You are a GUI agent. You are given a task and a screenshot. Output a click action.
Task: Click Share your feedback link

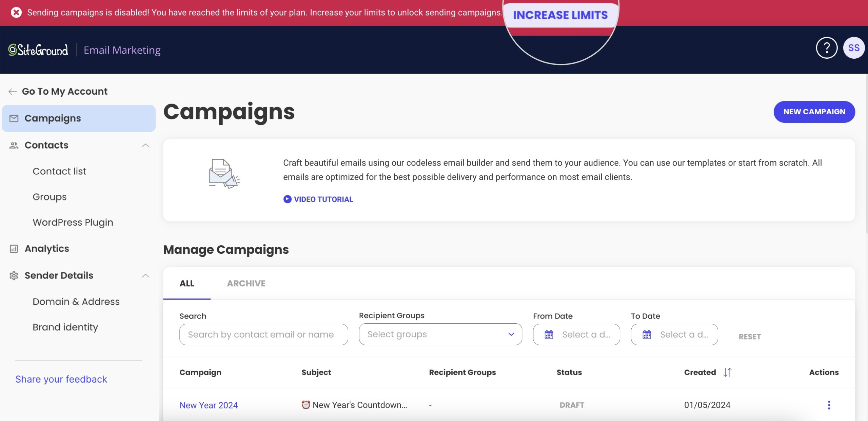coord(61,379)
